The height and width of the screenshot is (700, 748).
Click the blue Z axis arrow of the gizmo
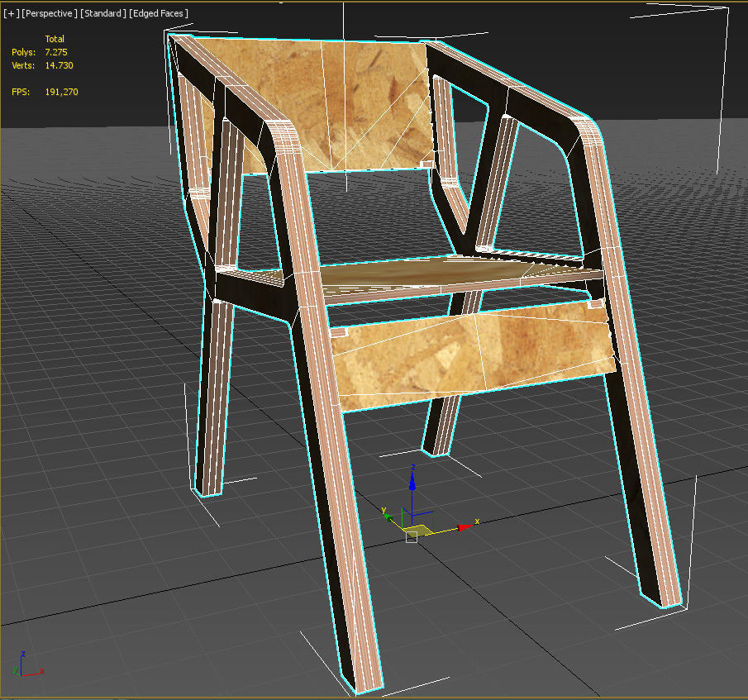412,481
